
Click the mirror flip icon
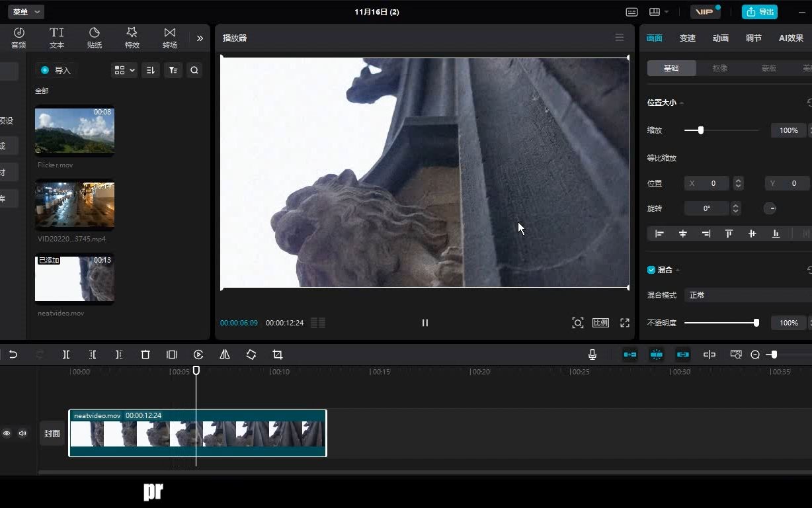(x=225, y=355)
